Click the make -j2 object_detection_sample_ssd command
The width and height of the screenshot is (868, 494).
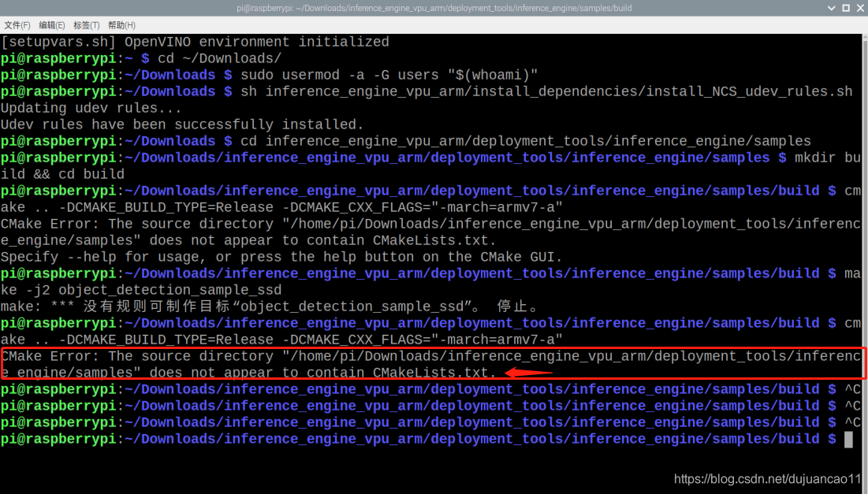click(142, 289)
